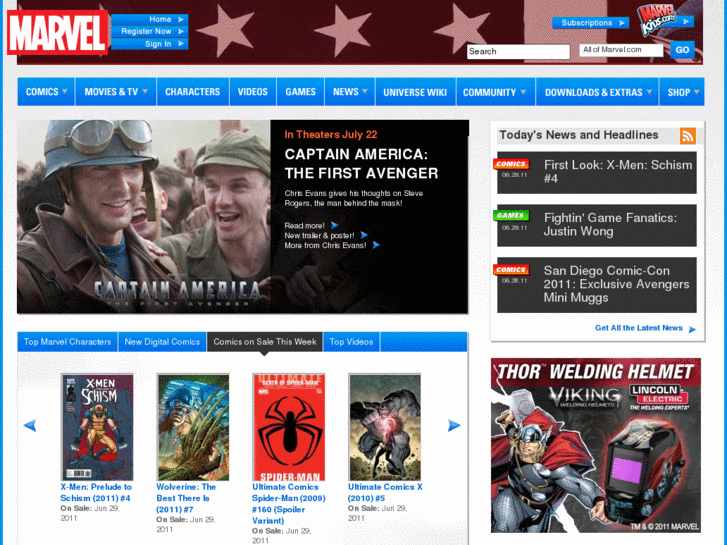Open Ultimate Comics X #5 cover

(385, 427)
